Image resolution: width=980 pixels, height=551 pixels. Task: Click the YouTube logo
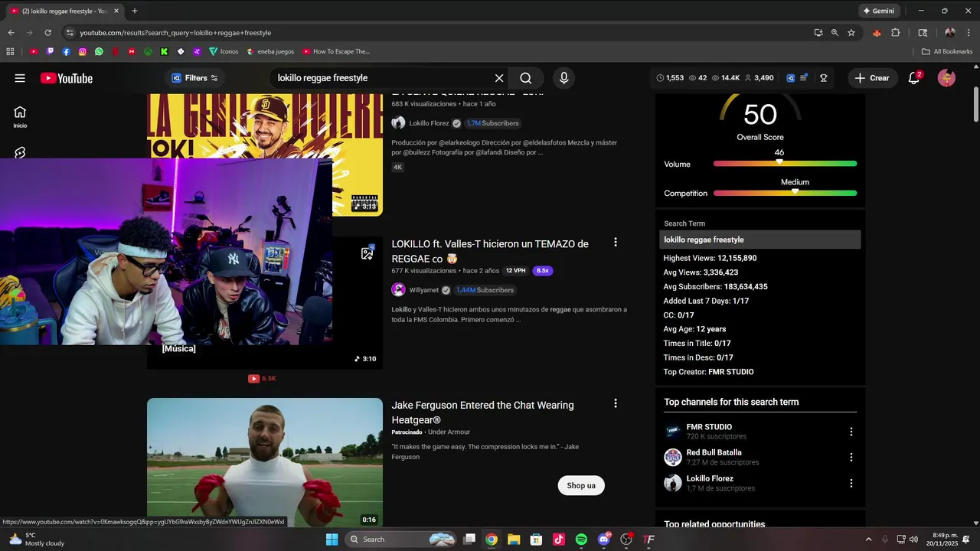(67, 78)
